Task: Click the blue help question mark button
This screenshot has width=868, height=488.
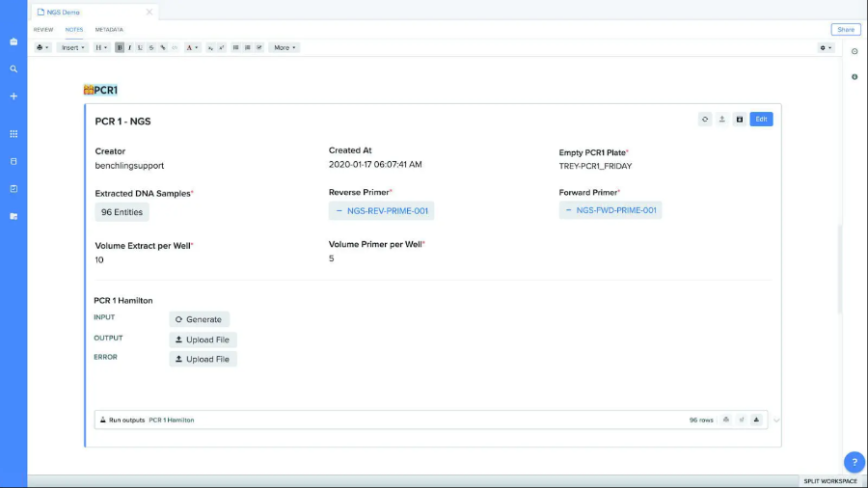Action: point(854,462)
